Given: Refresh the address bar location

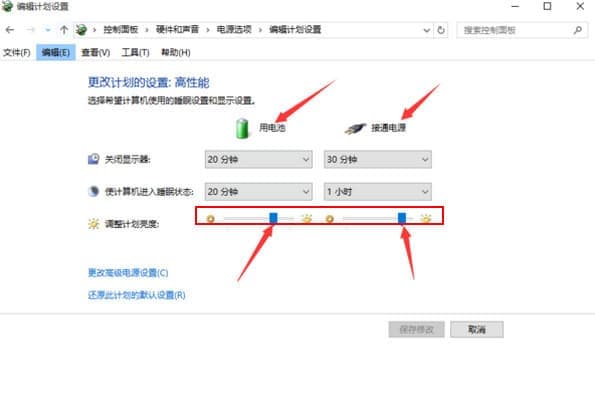Looking at the screenshot, I should click(x=441, y=30).
